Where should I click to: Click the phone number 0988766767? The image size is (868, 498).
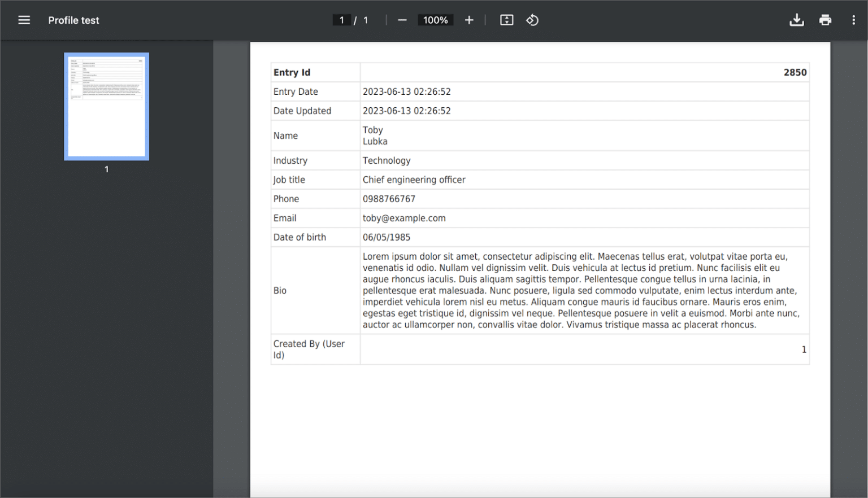click(x=388, y=199)
